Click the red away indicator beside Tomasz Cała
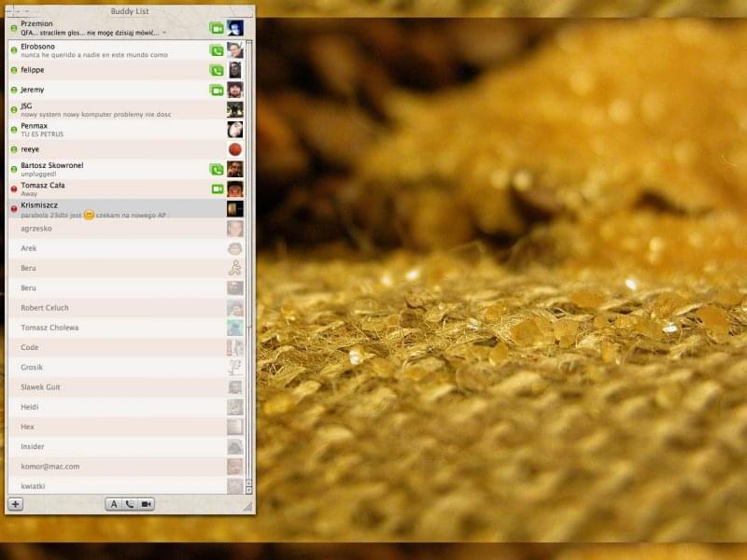The height and width of the screenshot is (560, 747). point(14,189)
